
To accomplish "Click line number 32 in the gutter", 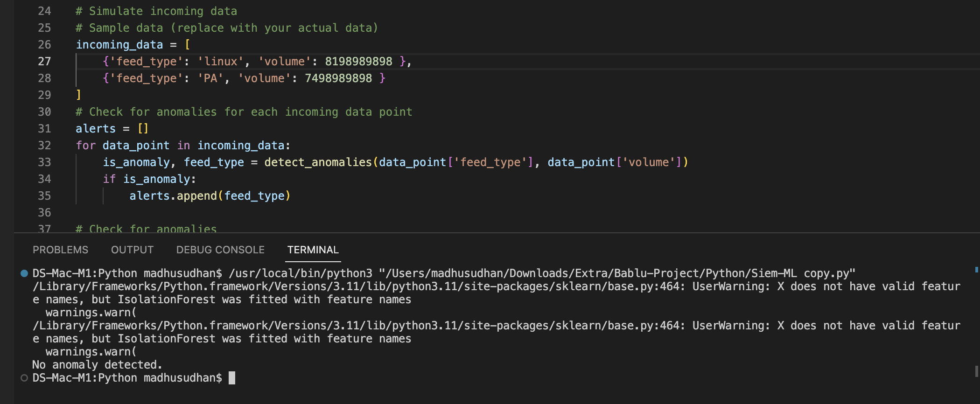I will (x=44, y=146).
